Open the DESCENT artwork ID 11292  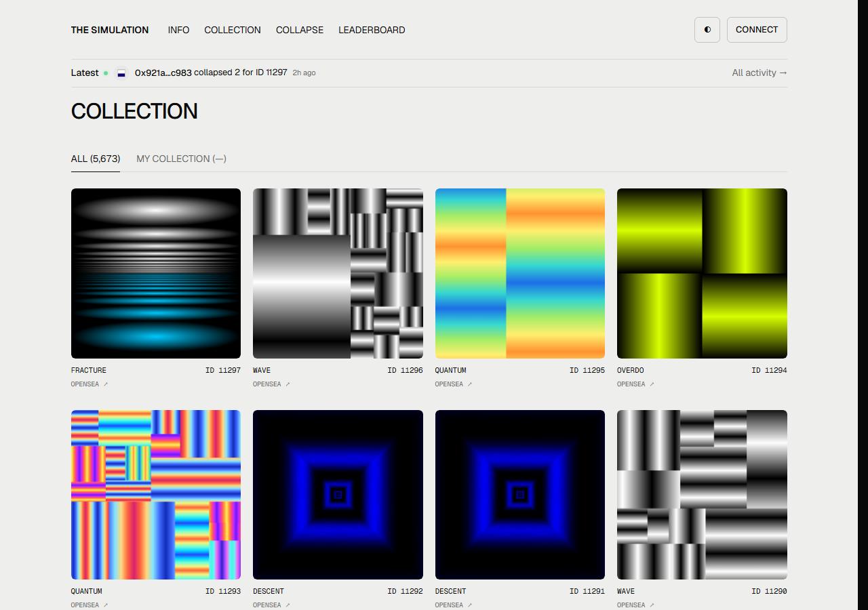[338, 495]
